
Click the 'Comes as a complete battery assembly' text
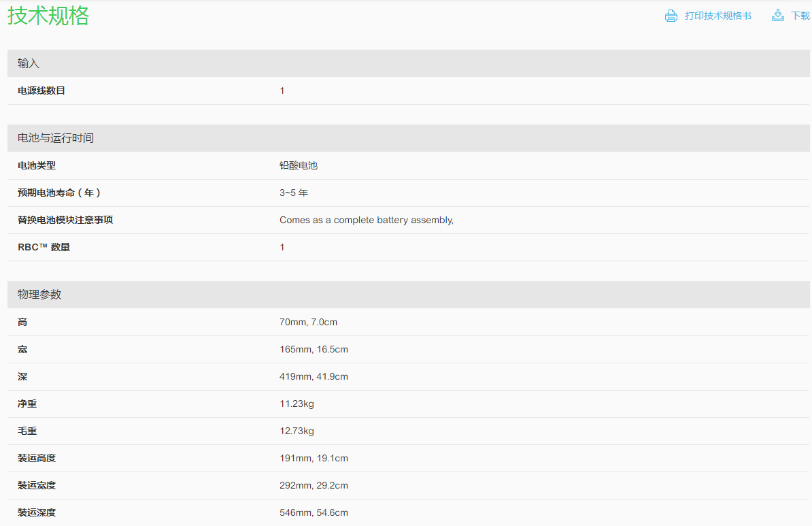coord(366,220)
